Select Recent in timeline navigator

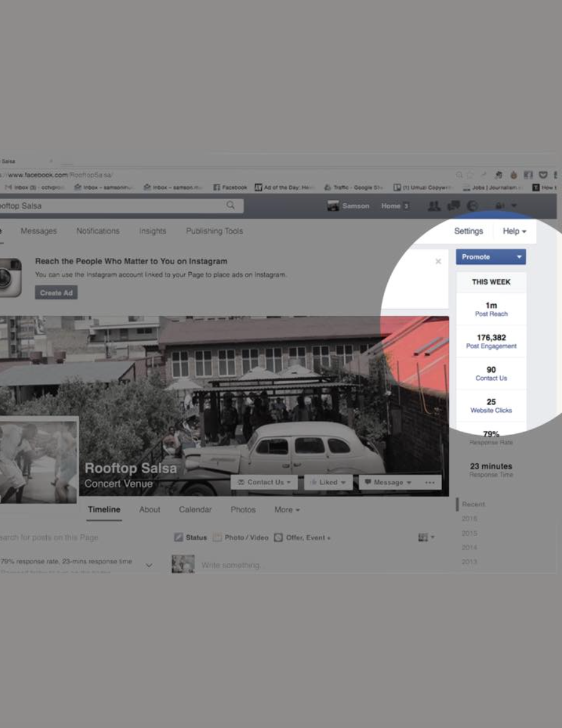click(473, 504)
